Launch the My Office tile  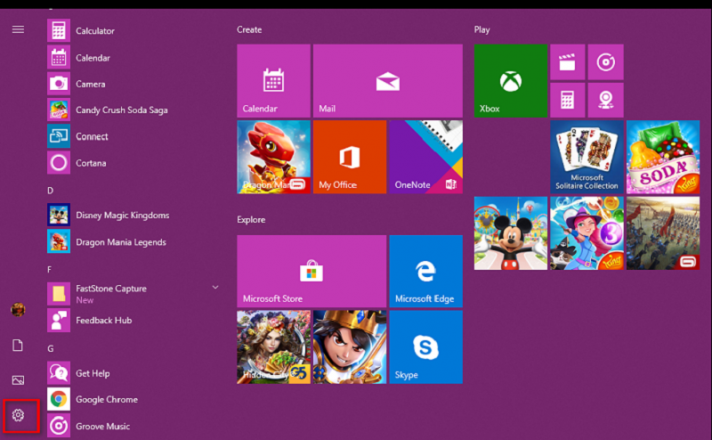pos(350,157)
